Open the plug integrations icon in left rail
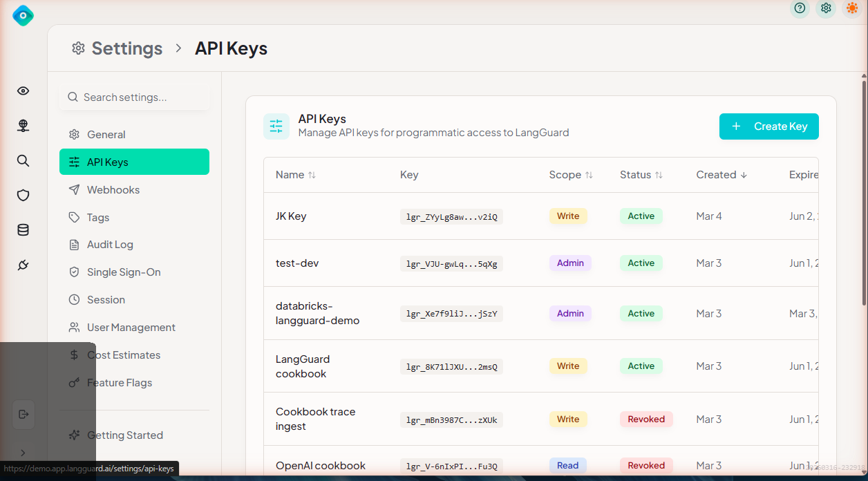 tap(23, 265)
